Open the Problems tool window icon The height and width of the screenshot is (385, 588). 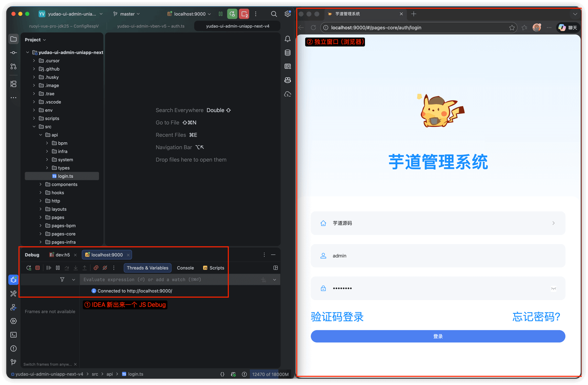13,348
